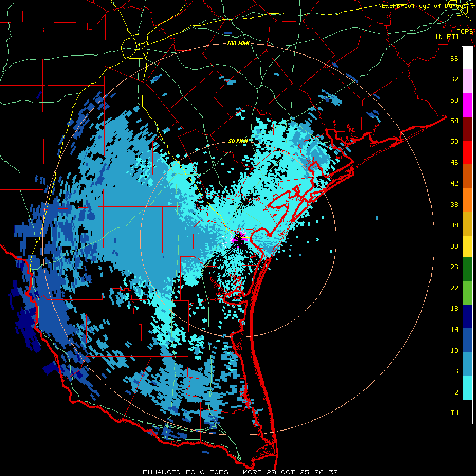
Task: Click the "38" legend value
Action: (x=454, y=204)
